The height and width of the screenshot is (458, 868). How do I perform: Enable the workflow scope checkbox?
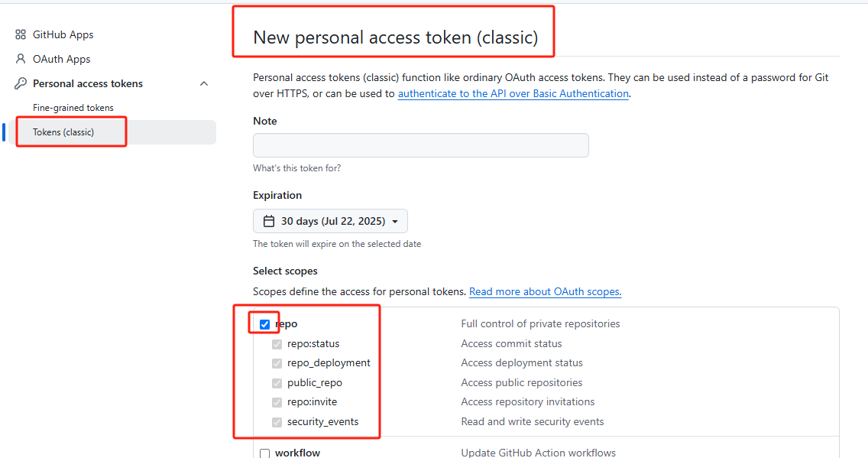coord(264,453)
